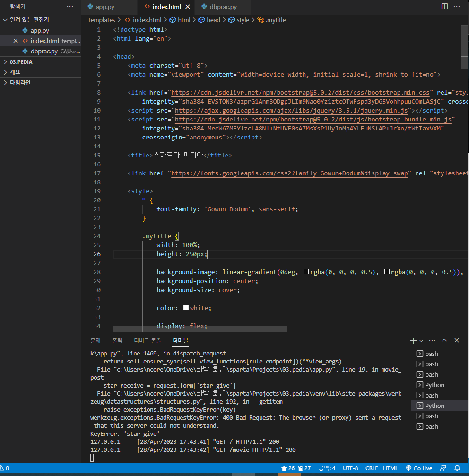This screenshot has height=476, width=469.
Task: Close the bottom terminal panel
Action: [x=457, y=341]
